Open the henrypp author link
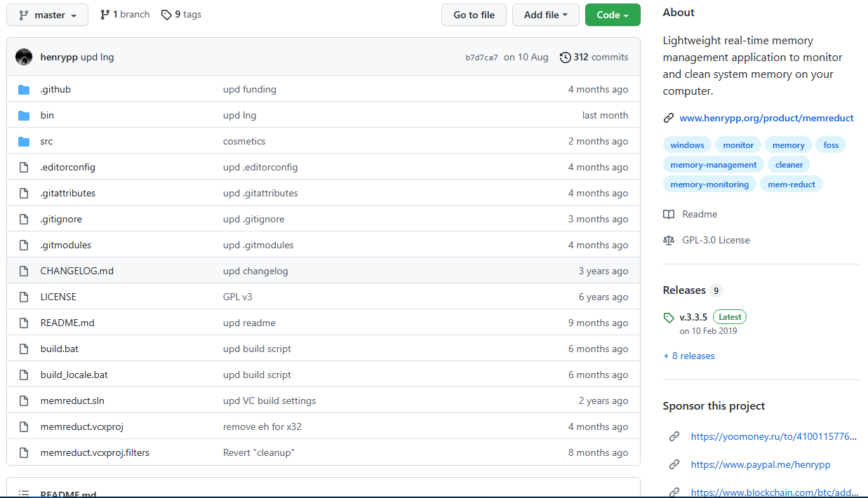The image size is (868, 498). coord(59,57)
